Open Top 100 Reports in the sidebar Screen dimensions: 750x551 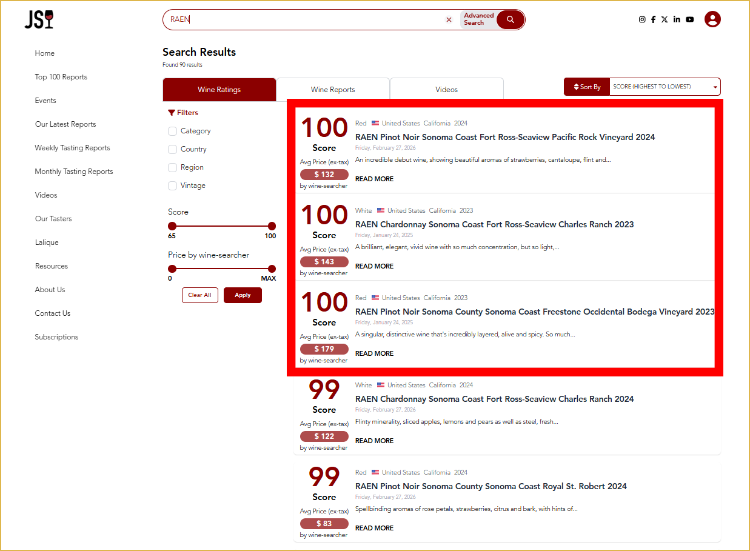pyautogui.click(x=61, y=77)
